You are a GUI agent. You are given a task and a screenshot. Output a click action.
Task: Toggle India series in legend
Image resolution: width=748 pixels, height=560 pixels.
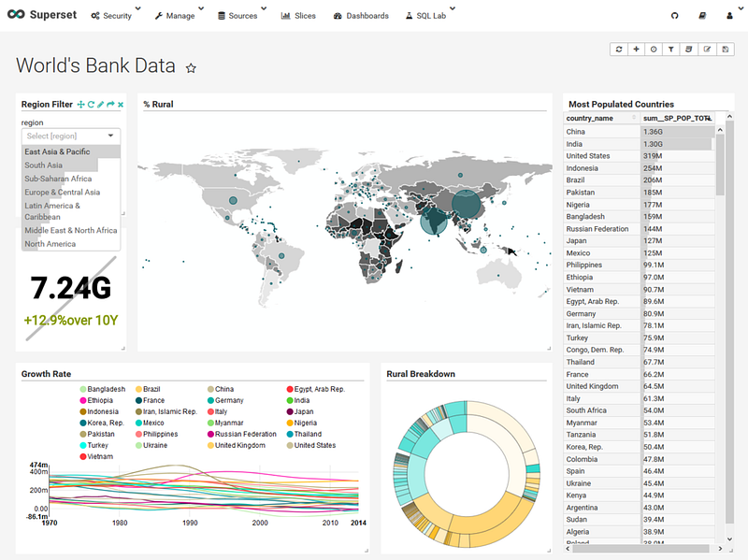point(298,401)
